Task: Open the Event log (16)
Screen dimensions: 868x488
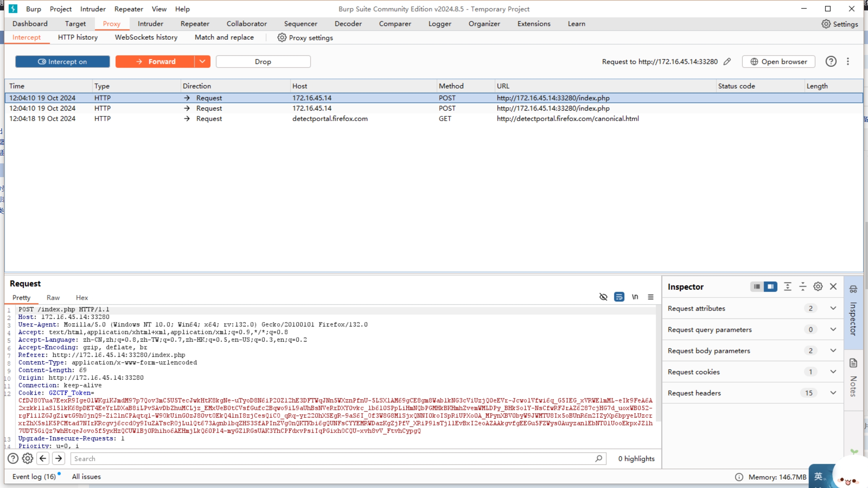Action: pos(34,476)
